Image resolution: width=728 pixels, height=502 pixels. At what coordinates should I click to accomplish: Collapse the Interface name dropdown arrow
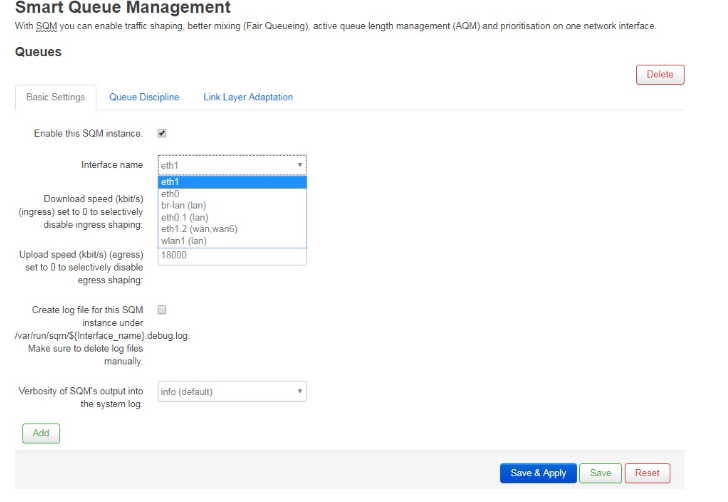(299, 165)
